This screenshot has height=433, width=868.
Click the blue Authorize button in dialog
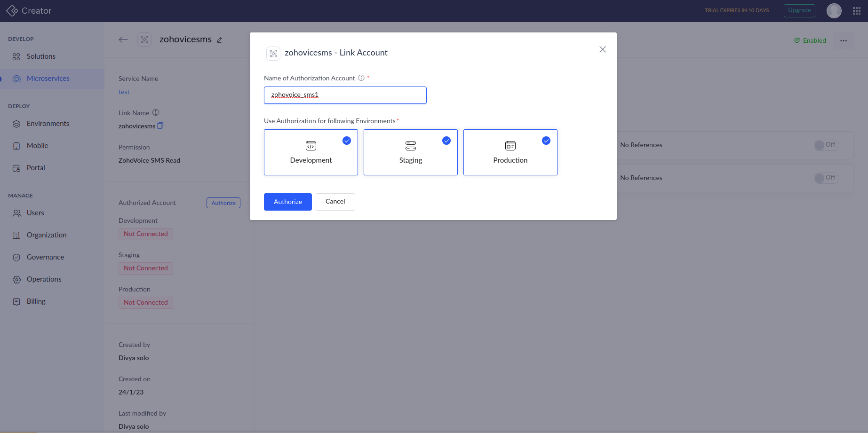click(x=288, y=202)
